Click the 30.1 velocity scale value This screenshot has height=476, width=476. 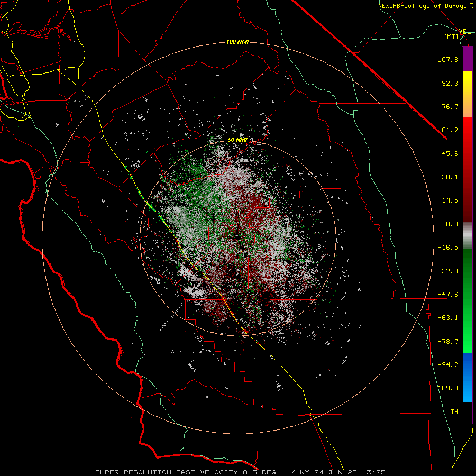[450, 177]
